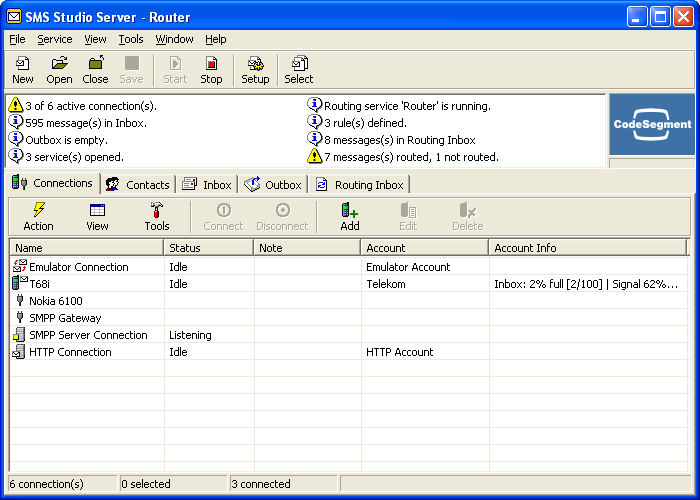Open the Window menu
The height and width of the screenshot is (500, 700).
pyautogui.click(x=174, y=39)
